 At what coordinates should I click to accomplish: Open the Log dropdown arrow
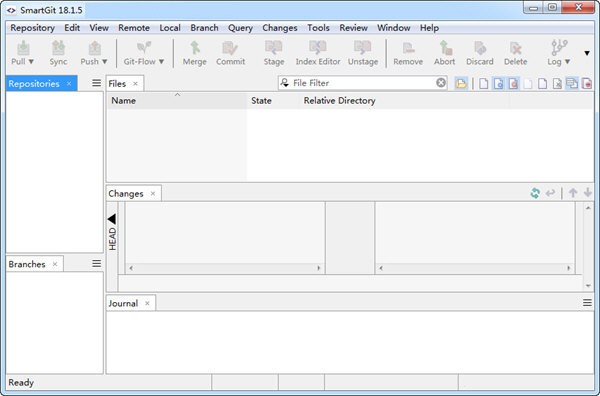click(567, 62)
